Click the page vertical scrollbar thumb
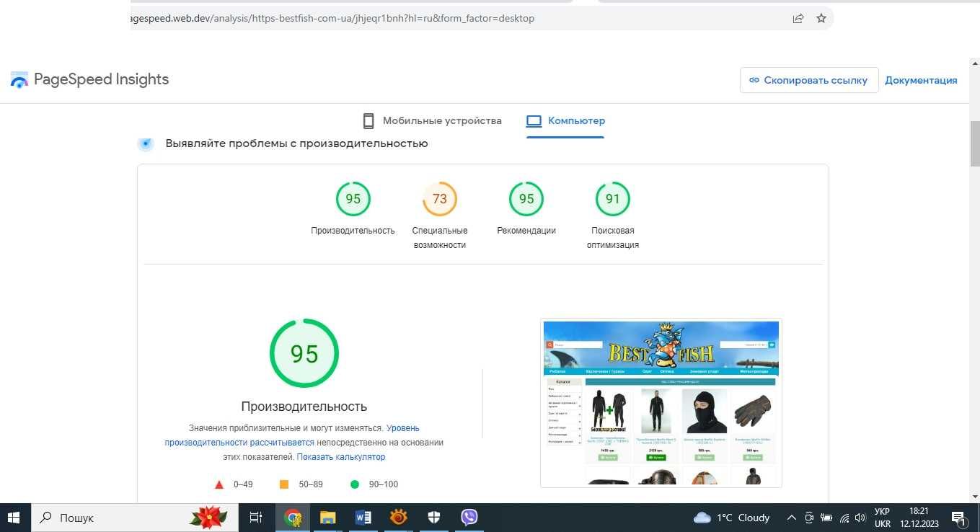980x532 pixels. [x=974, y=143]
